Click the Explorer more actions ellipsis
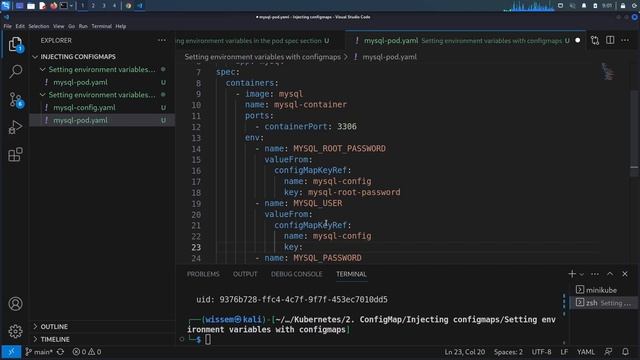 coord(162,40)
